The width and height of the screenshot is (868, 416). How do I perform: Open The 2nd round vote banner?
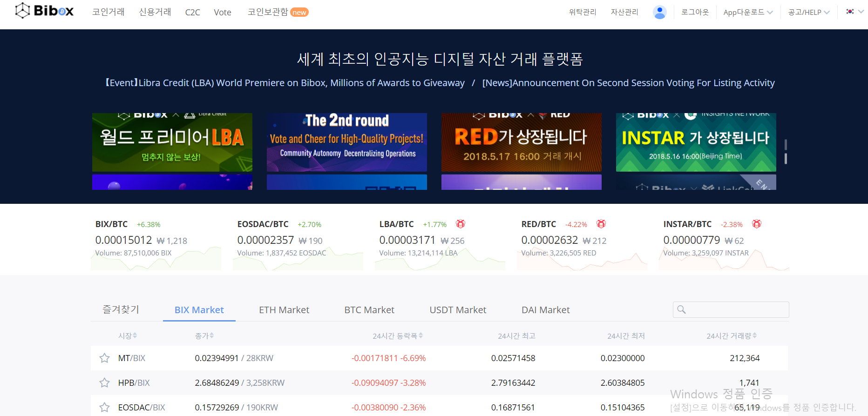point(347,142)
